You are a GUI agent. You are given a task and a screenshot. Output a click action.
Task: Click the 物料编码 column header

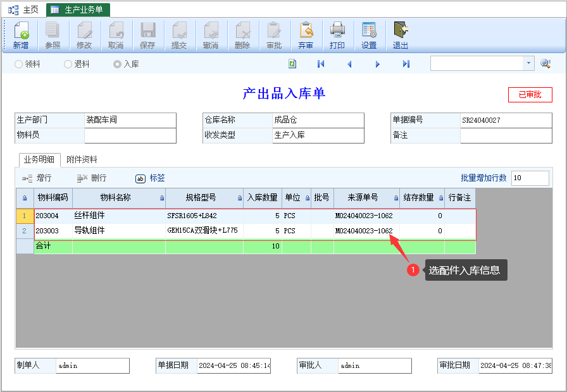click(x=53, y=198)
